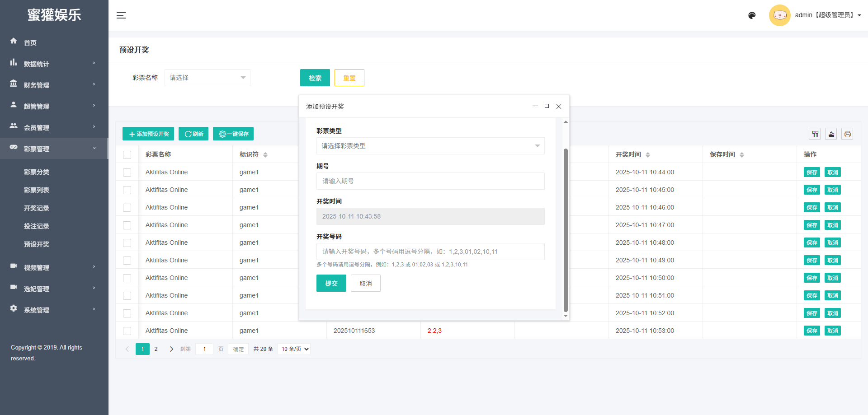Screen dimensions: 868x415
Task: Open the lottery list sidebar item
Action: 37,190
